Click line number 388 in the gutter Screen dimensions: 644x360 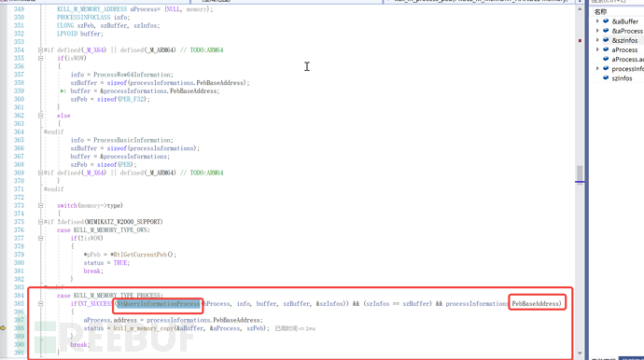(x=19, y=328)
